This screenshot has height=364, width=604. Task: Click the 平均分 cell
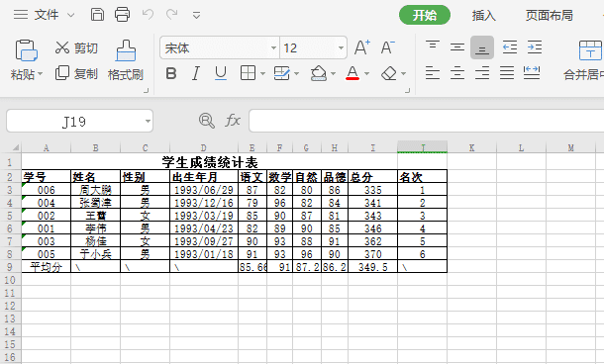[47, 267]
